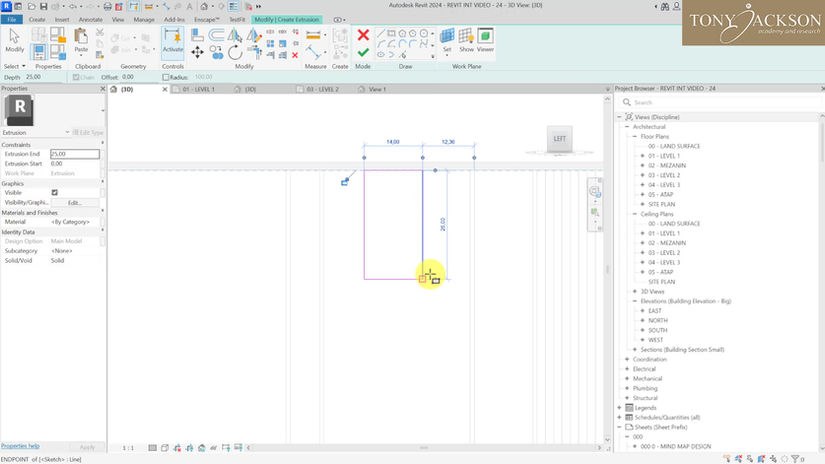Select the Rectangle draw tool
Viewport: 825px width, 464px height.
(x=391, y=34)
